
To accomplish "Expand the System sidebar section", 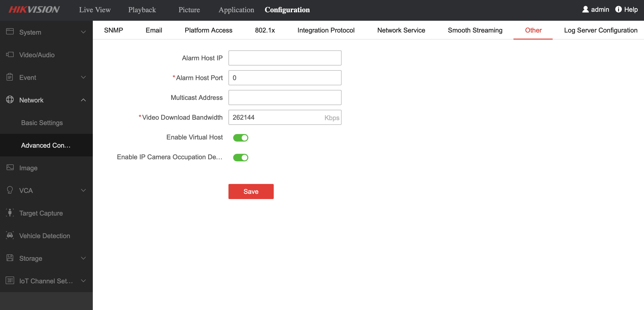I will click(46, 32).
